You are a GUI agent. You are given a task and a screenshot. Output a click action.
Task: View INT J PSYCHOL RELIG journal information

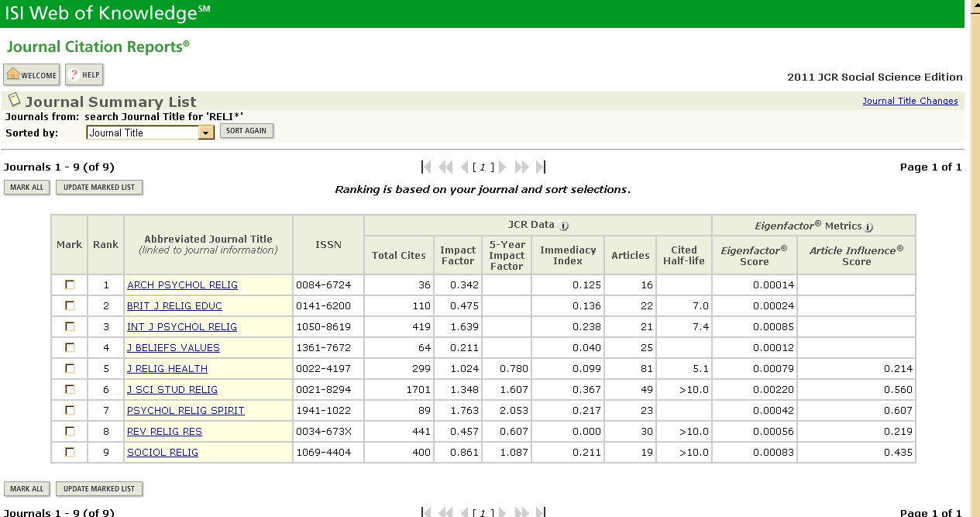pos(182,327)
